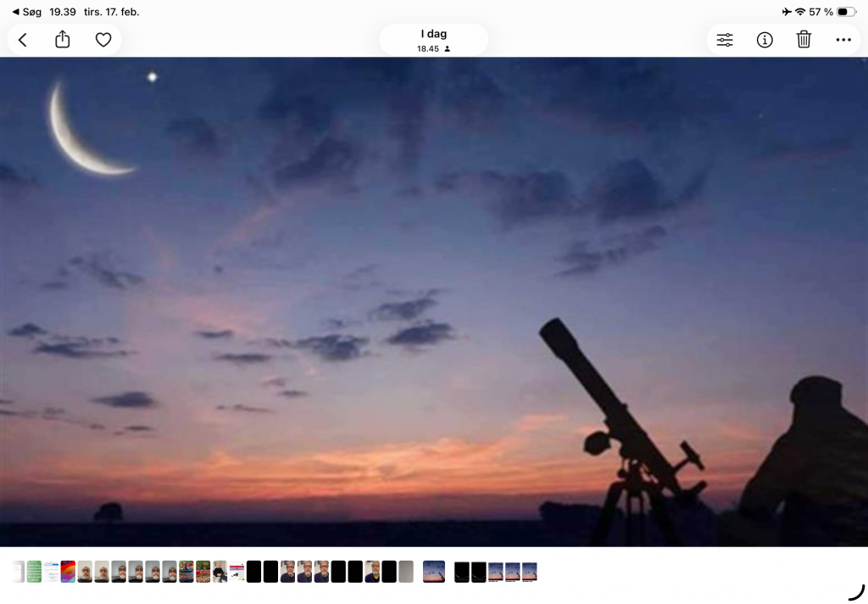Open the photo edit adjustments sliders
The width and height of the screenshot is (868, 604).
pos(725,40)
